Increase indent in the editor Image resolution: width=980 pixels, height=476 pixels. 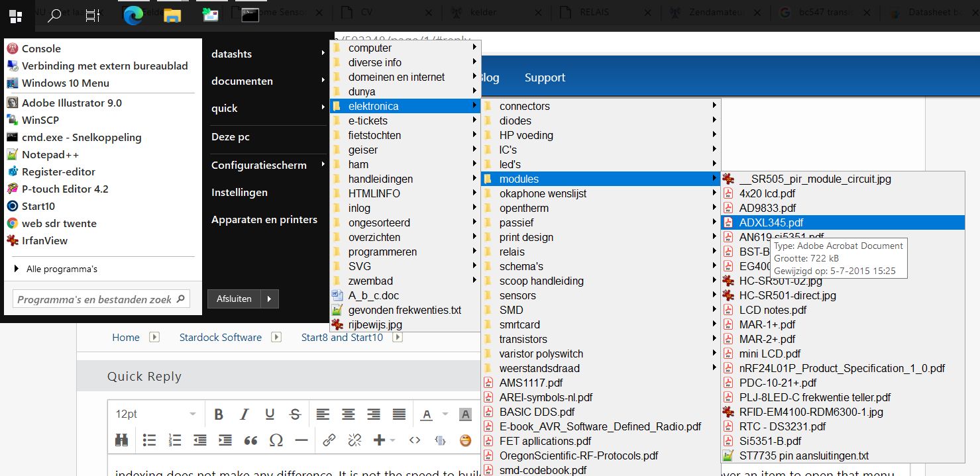(x=225, y=440)
